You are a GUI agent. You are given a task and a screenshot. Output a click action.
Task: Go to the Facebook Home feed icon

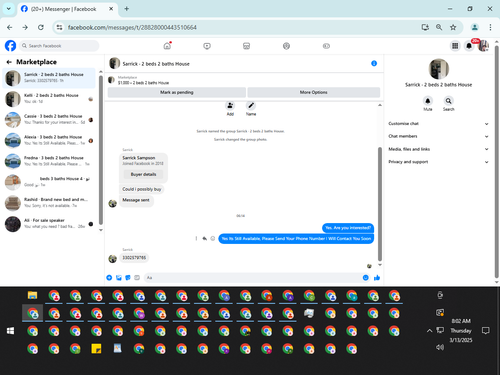point(167,46)
